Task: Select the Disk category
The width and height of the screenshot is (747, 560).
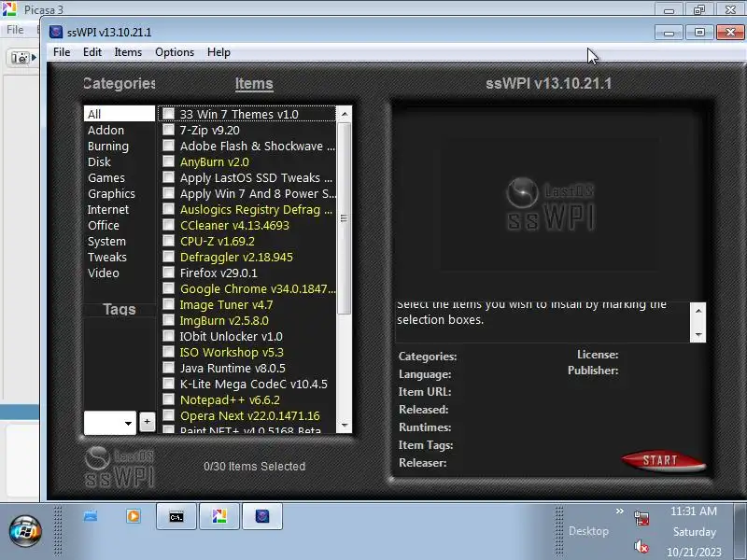Action: tap(120, 161)
